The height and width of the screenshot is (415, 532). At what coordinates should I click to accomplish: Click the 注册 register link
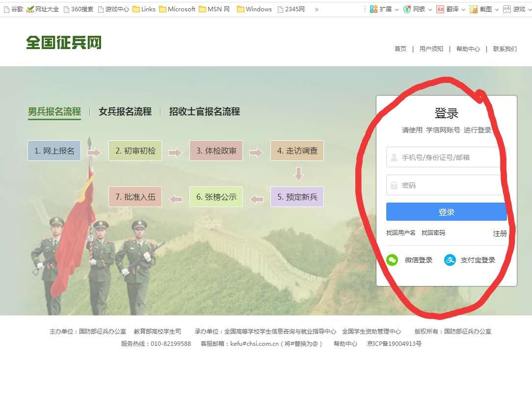click(500, 233)
